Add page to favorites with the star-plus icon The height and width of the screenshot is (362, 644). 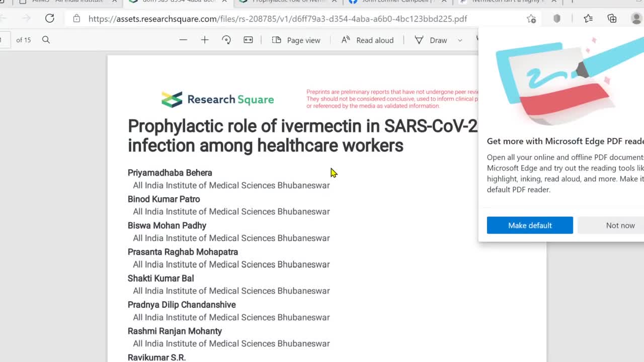pos(531,19)
